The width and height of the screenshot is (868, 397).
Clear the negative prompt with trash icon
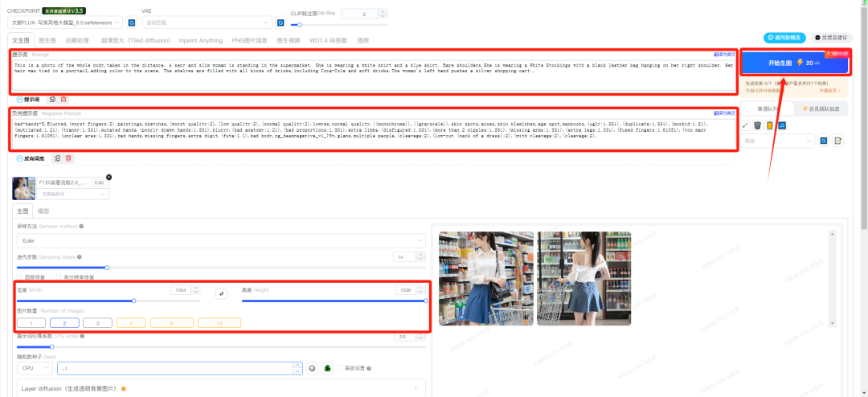tap(68, 158)
